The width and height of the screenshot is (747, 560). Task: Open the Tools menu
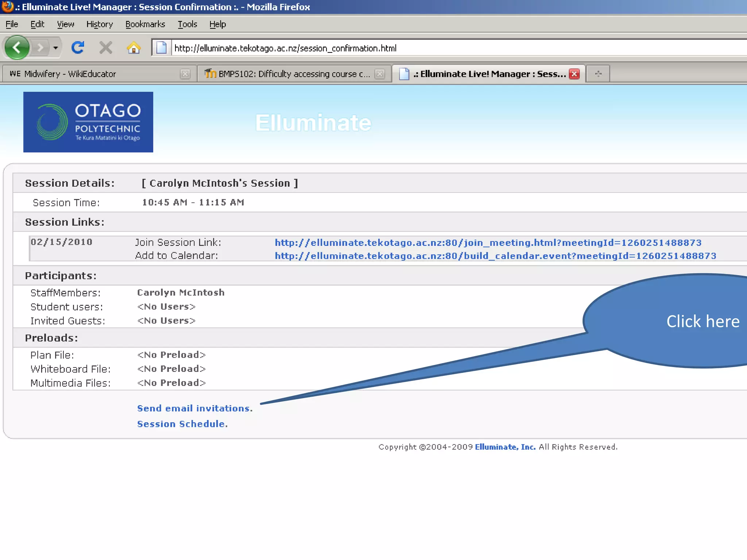click(187, 24)
